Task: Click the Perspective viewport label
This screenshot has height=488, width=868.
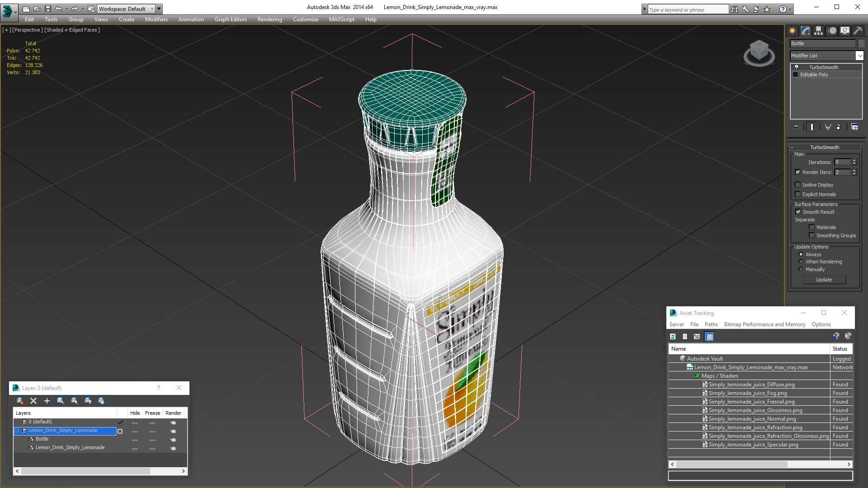Action: [x=28, y=30]
